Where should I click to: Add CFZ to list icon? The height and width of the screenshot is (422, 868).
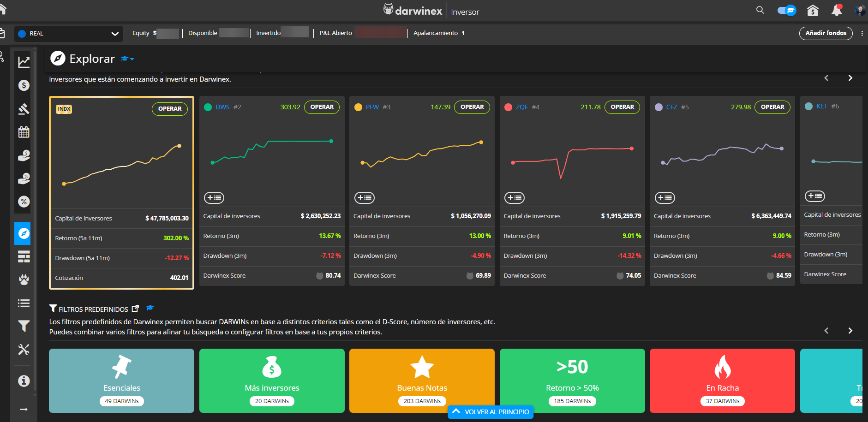pos(665,198)
